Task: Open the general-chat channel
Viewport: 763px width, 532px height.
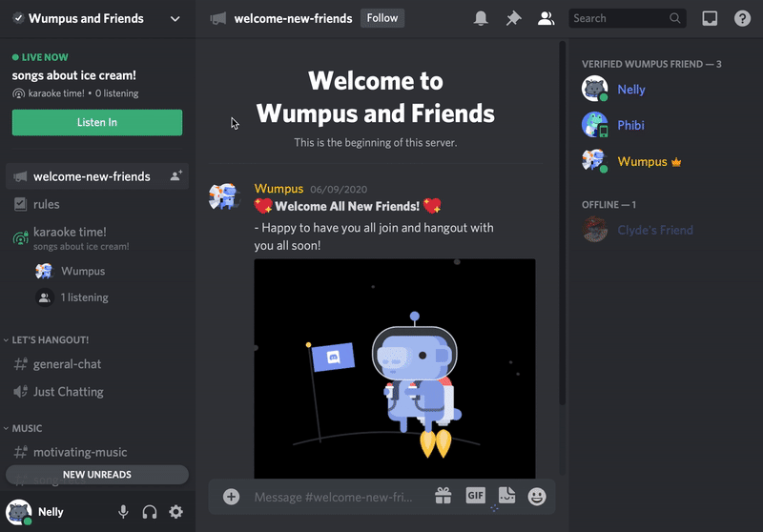Action: 97,364
